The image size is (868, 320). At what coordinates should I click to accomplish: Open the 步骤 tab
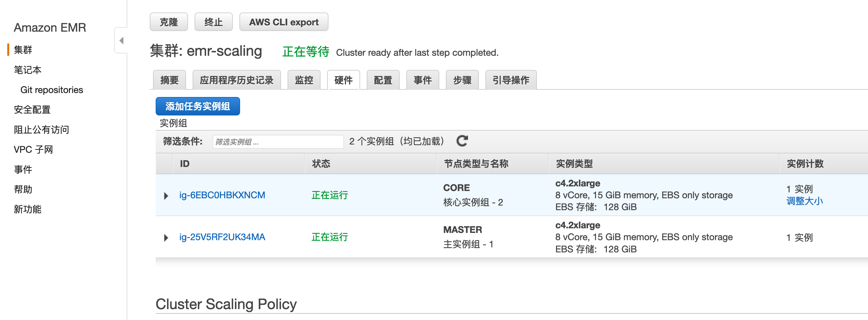(x=462, y=80)
